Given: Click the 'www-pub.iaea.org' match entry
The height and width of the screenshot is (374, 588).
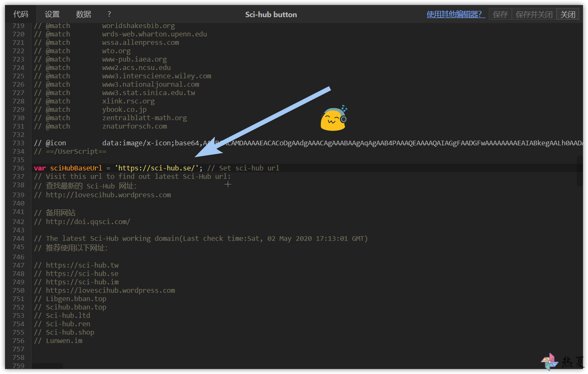Looking at the screenshot, I should point(134,59).
